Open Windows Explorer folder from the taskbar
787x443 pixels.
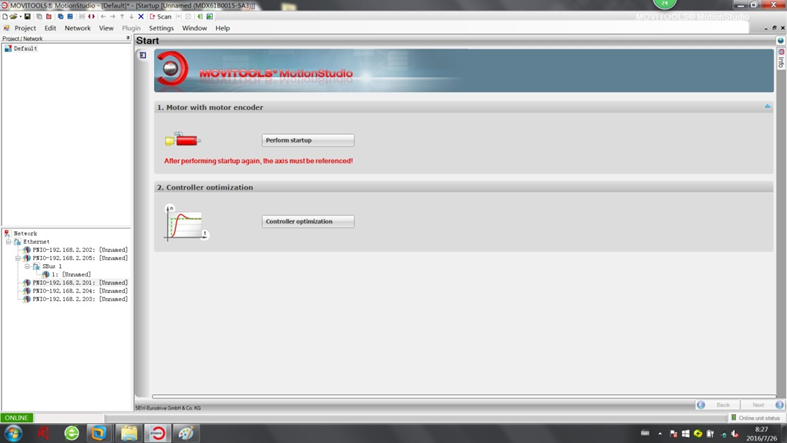point(129,433)
